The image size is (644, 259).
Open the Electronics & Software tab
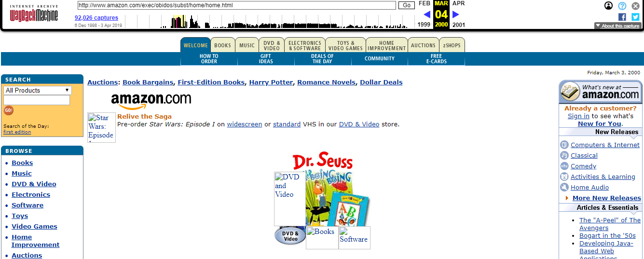click(305, 45)
